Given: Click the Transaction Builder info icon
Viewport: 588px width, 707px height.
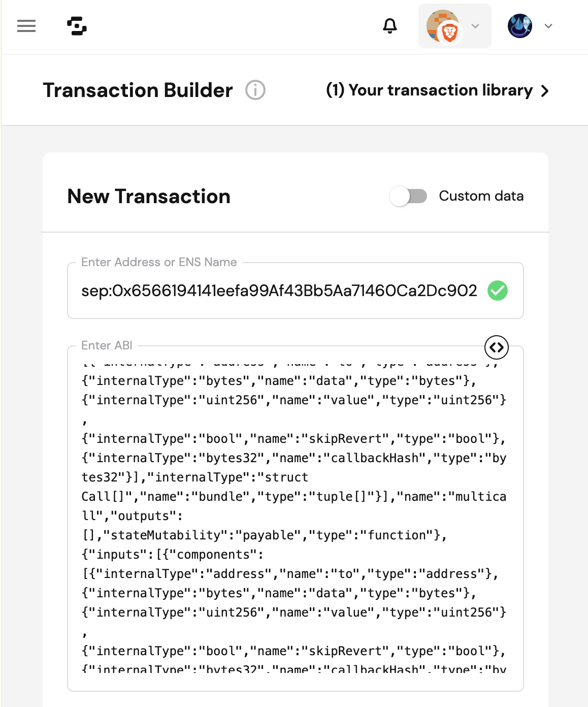Looking at the screenshot, I should point(255,90).
